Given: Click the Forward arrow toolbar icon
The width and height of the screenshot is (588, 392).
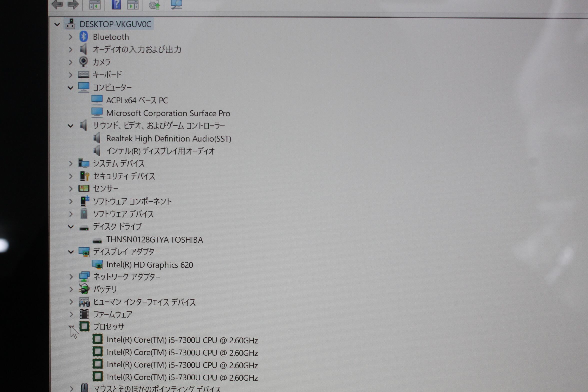Looking at the screenshot, I should [73, 4].
